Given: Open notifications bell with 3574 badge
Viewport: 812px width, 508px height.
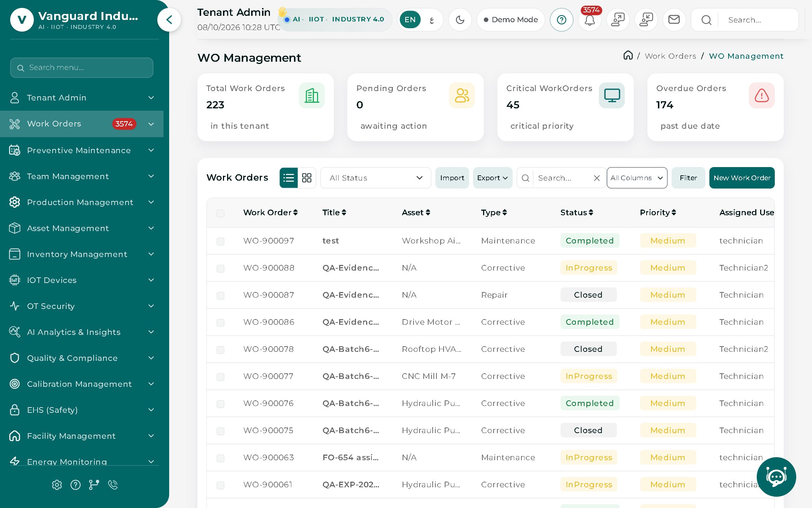Looking at the screenshot, I should tap(589, 20).
